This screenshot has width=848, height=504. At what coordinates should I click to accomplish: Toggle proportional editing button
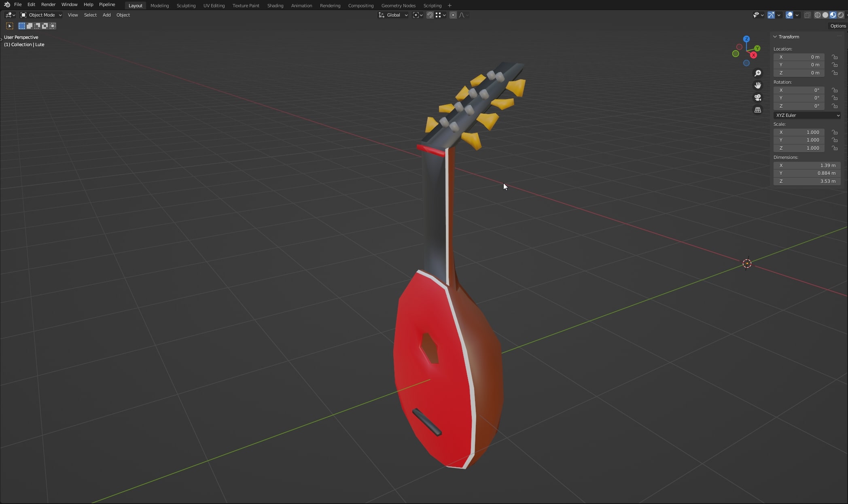coord(453,15)
